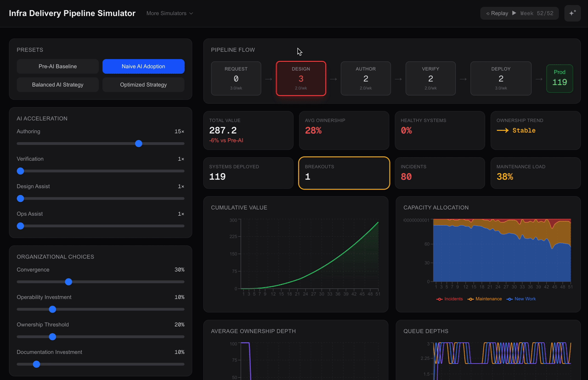Expand the More Simulators dropdown
588x380 pixels.
pyautogui.click(x=170, y=13)
